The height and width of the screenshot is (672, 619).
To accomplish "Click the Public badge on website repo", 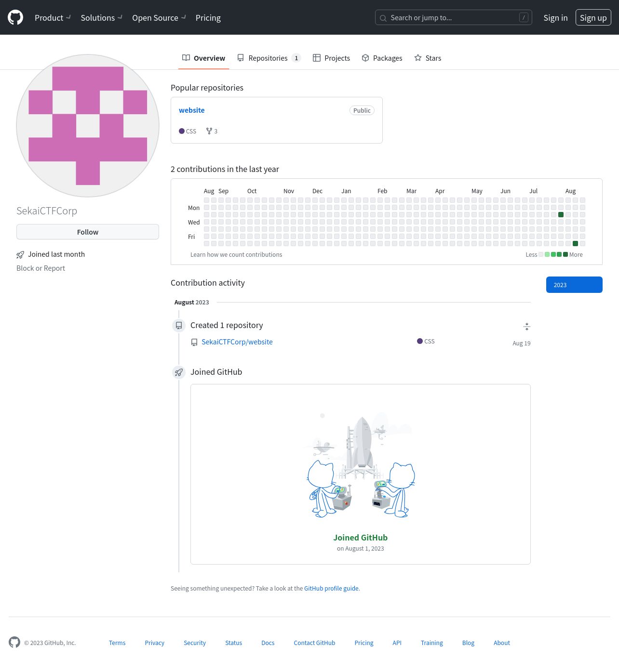I will click(x=362, y=110).
